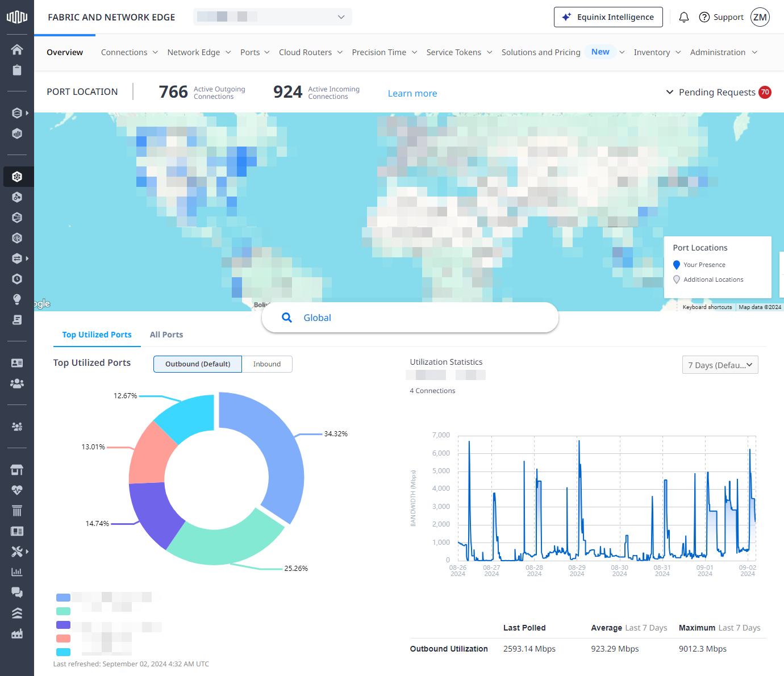This screenshot has height=676, width=784.
Task: Open the marketplace store icon in sidebar
Action: coord(17,470)
